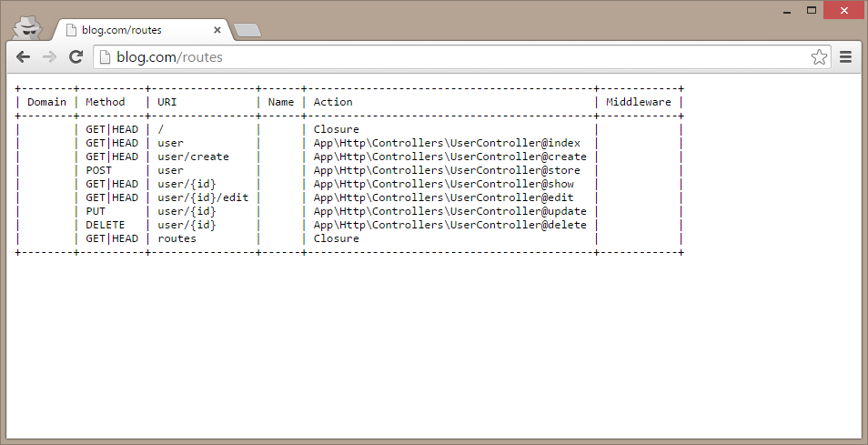Image resolution: width=868 pixels, height=445 pixels.
Task: Click the browser Back arrow button
Action: [x=24, y=56]
